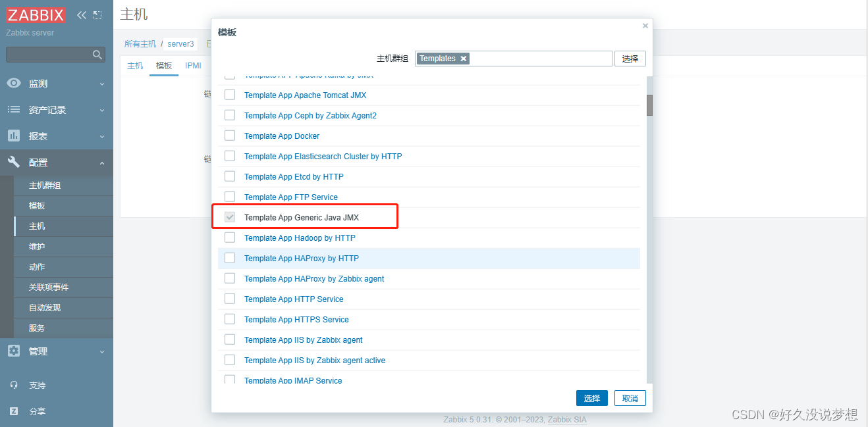Open 主机 in the sidebar submenu
The width and height of the screenshot is (868, 427).
click(x=37, y=226)
